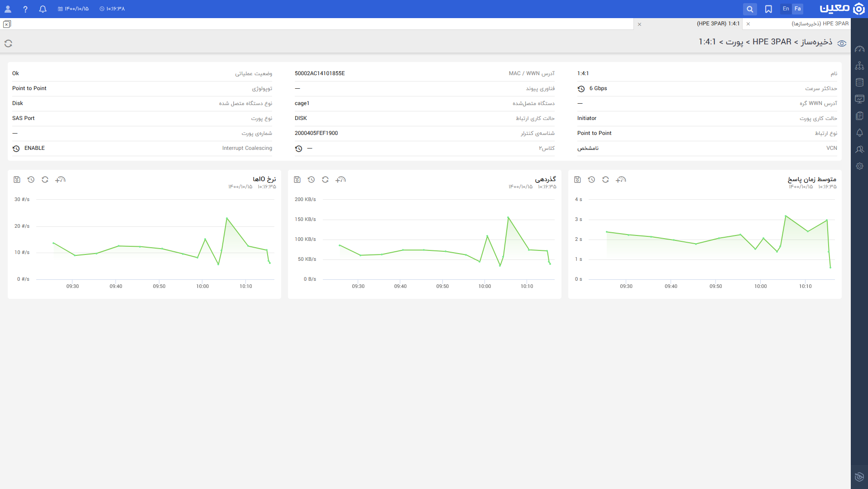Open the storage database sidebar icon
The width and height of the screenshot is (868, 489).
click(859, 82)
